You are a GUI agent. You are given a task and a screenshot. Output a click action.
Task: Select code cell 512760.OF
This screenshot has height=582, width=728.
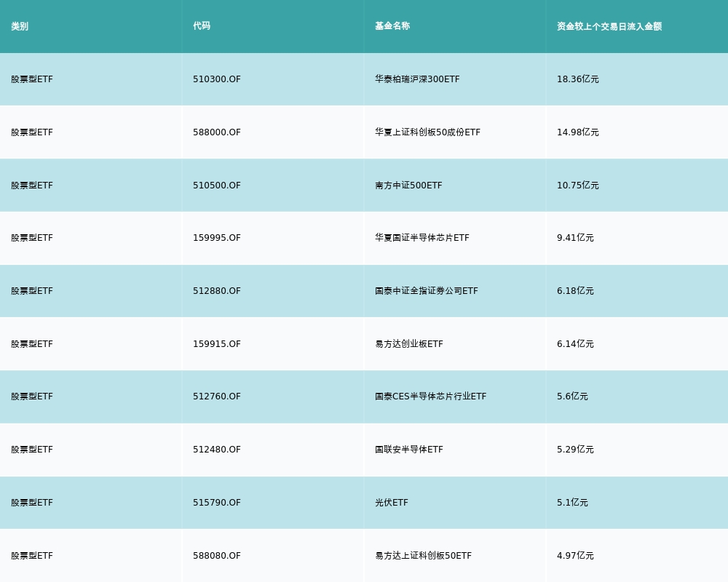click(217, 396)
